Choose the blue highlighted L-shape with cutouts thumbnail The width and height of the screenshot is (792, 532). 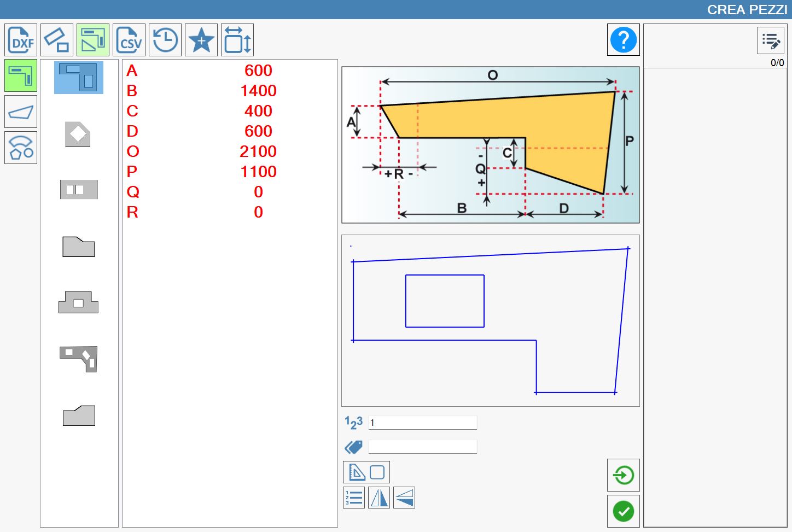coord(79,77)
